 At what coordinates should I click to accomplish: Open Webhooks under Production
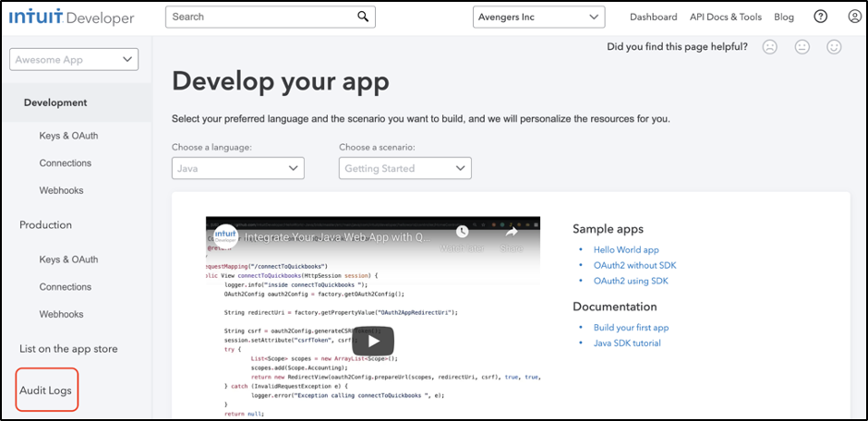pos(62,314)
